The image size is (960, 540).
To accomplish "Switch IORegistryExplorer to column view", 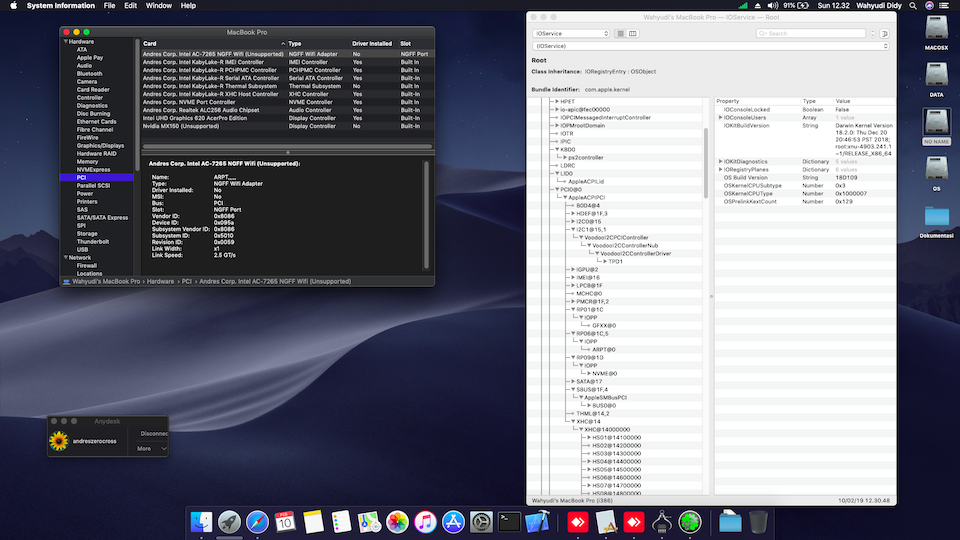I will tap(633, 33).
